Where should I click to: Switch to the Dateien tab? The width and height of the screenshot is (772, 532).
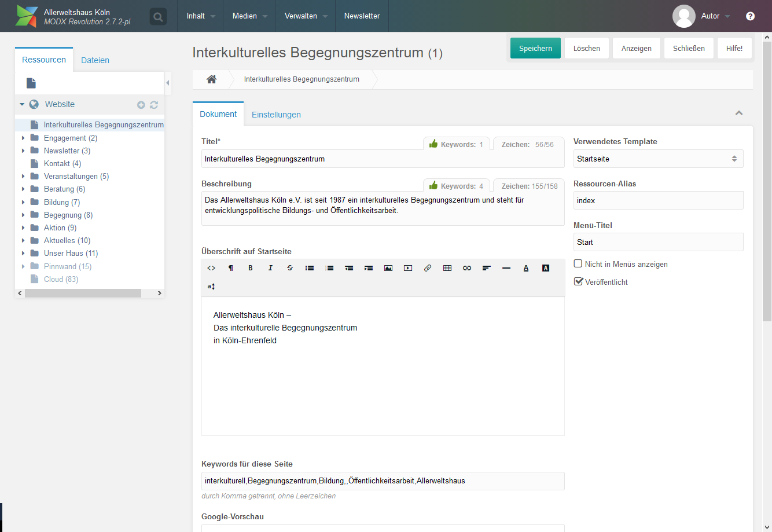point(95,60)
